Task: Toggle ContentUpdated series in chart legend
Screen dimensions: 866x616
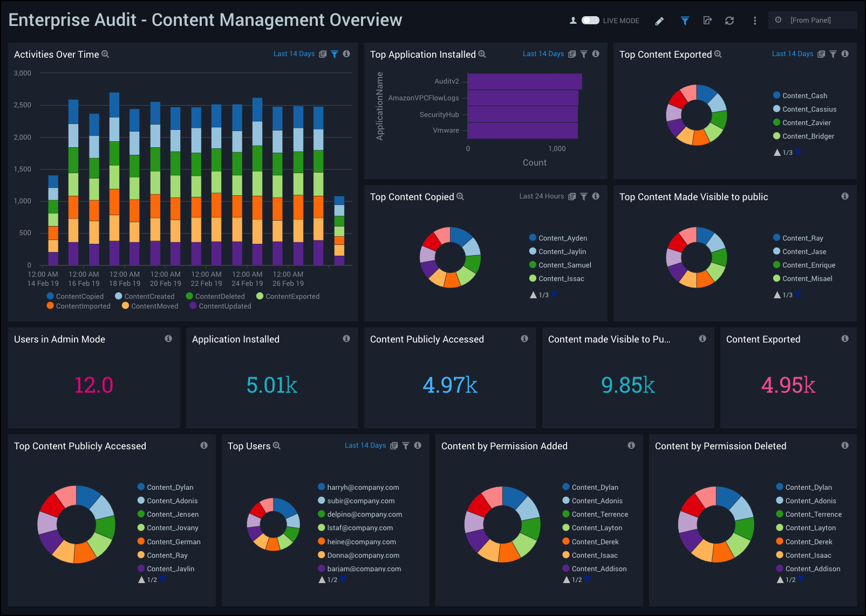Action: coord(220,306)
